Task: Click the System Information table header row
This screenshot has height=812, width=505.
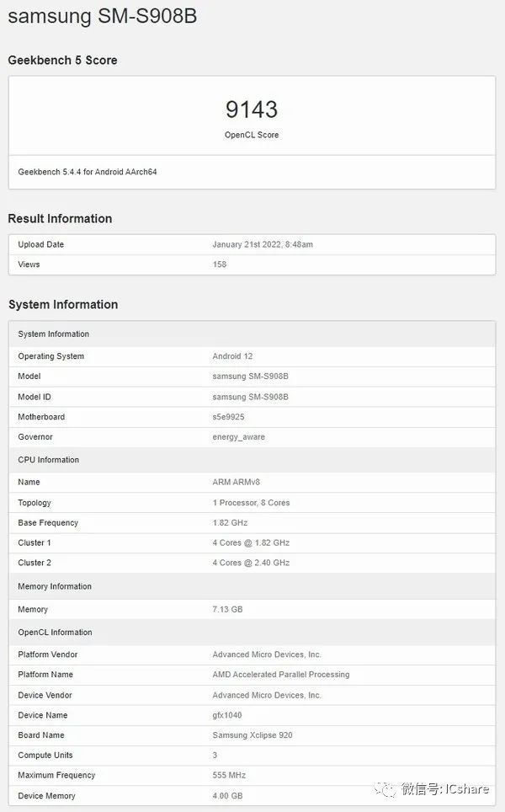Action: [x=252, y=334]
